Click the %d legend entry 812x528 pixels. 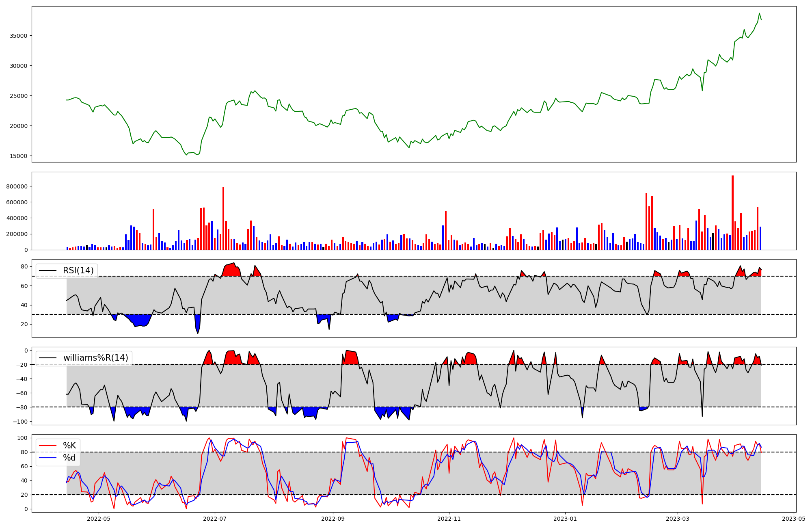click(x=69, y=458)
